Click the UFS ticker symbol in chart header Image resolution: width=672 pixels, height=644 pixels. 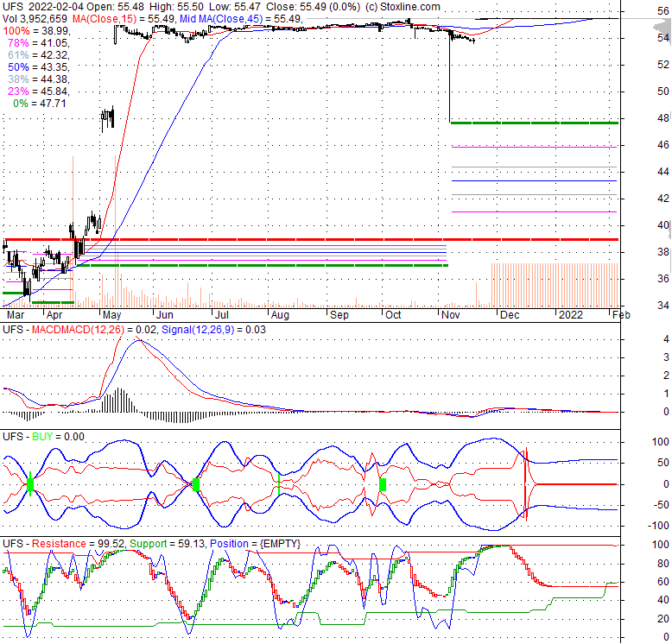pyautogui.click(x=13, y=7)
